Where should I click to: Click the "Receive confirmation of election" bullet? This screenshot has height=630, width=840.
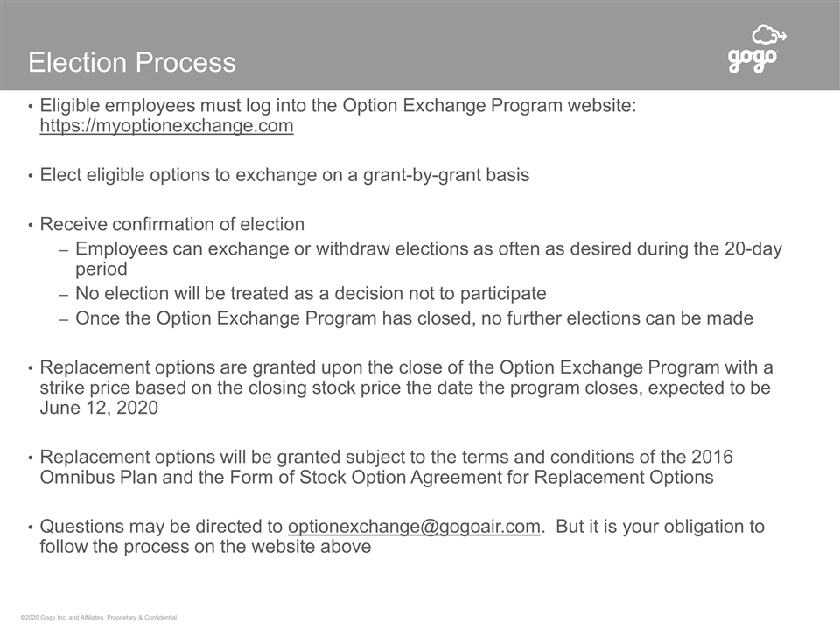coord(172,224)
